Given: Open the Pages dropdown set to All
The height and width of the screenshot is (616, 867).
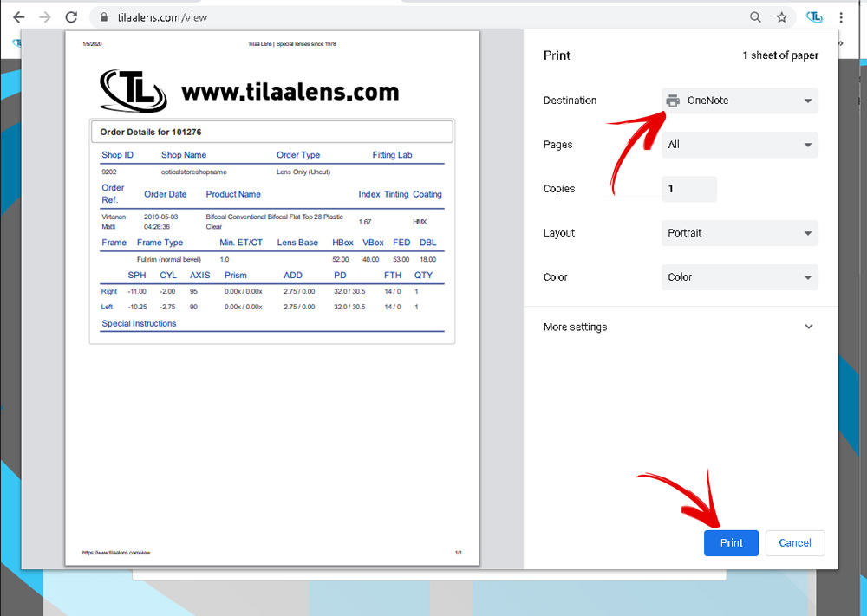Looking at the screenshot, I should (x=740, y=145).
